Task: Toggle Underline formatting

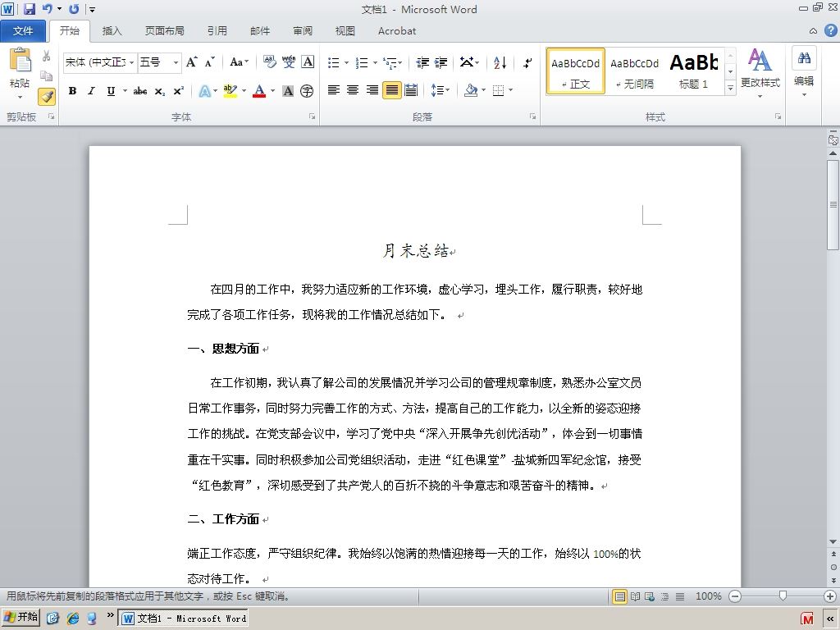Action: (x=111, y=91)
